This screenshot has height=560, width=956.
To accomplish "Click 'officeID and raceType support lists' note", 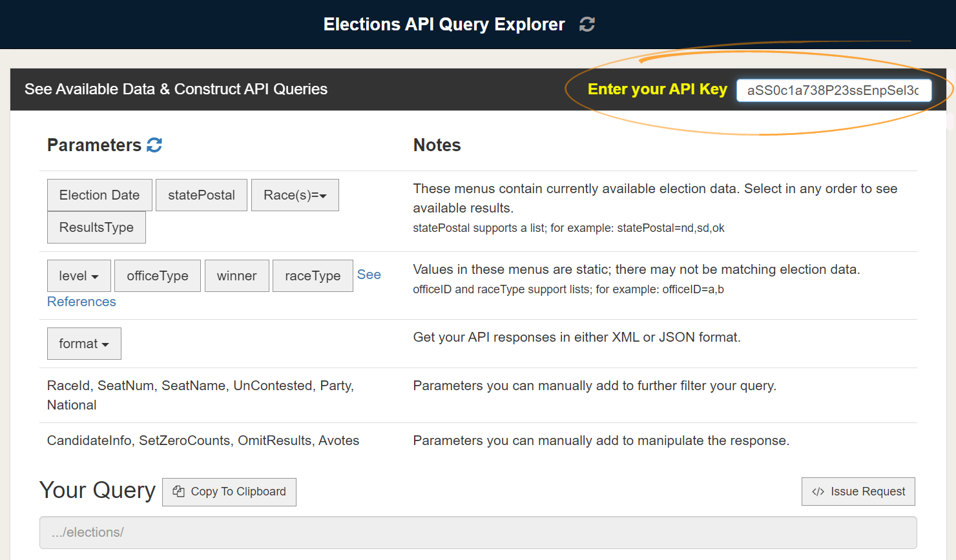I will (568, 289).
